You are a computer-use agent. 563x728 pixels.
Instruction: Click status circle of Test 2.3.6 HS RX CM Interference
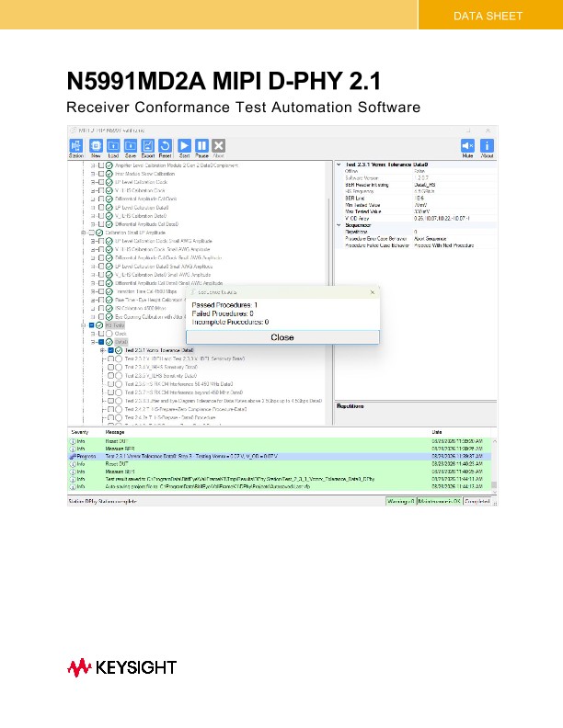tap(119, 384)
